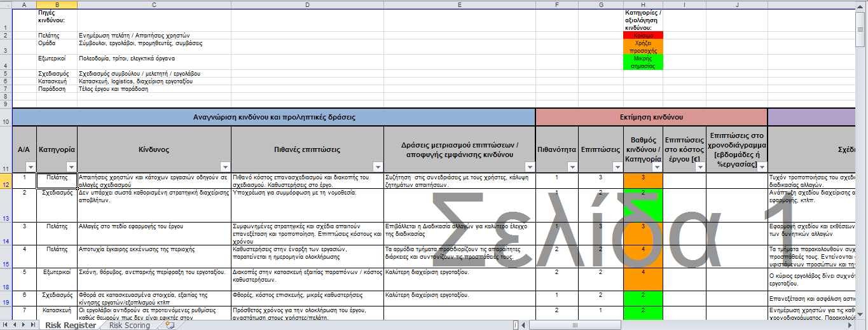868x330 pixels.
Task: Click the Υποχρέωση για συμμόρφωση με τη νομοθεσία cell
Action: (x=307, y=205)
